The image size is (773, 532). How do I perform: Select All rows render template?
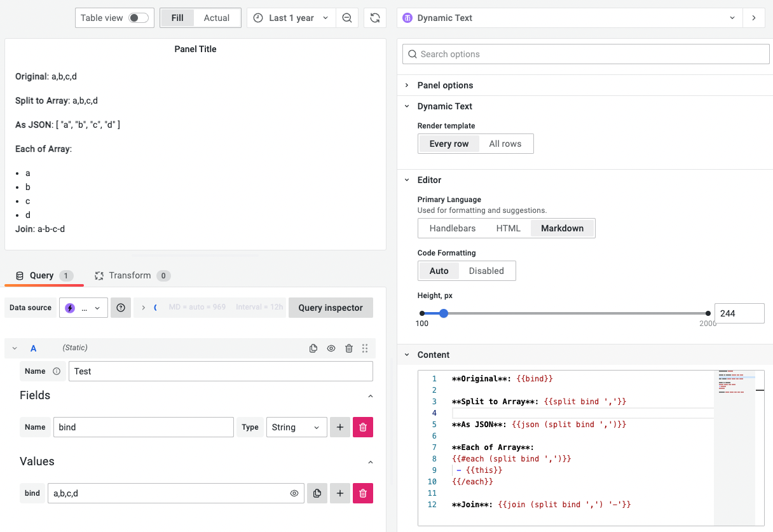tap(505, 144)
